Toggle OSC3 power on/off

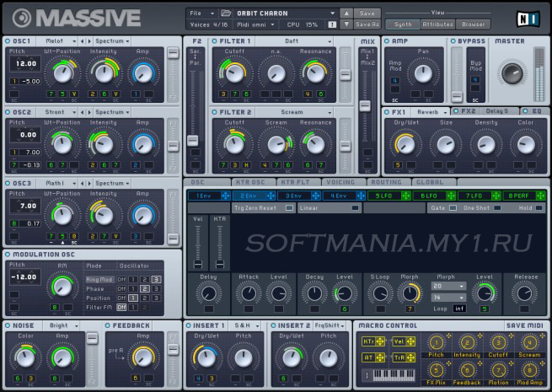(8, 184)
